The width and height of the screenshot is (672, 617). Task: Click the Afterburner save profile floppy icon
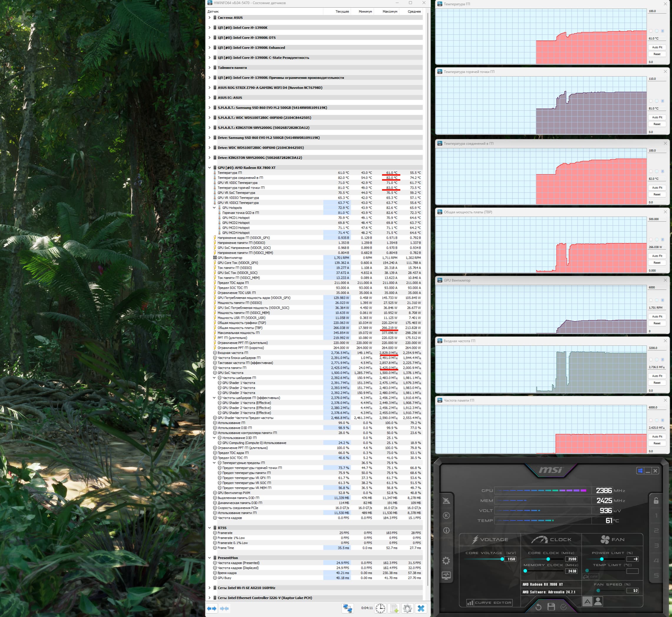tap(551, 607)
